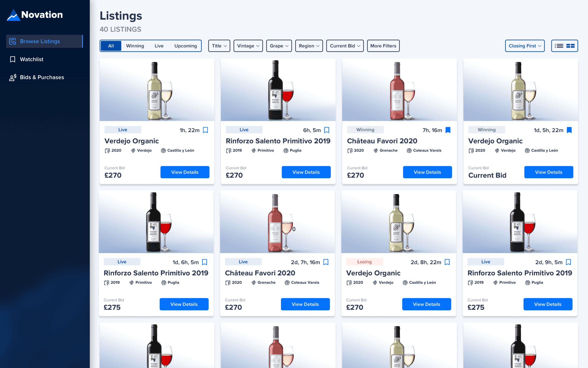This screenshot has height=368, width=588.
Task: Switch to grid view layout icon
Action: (570, 46)
